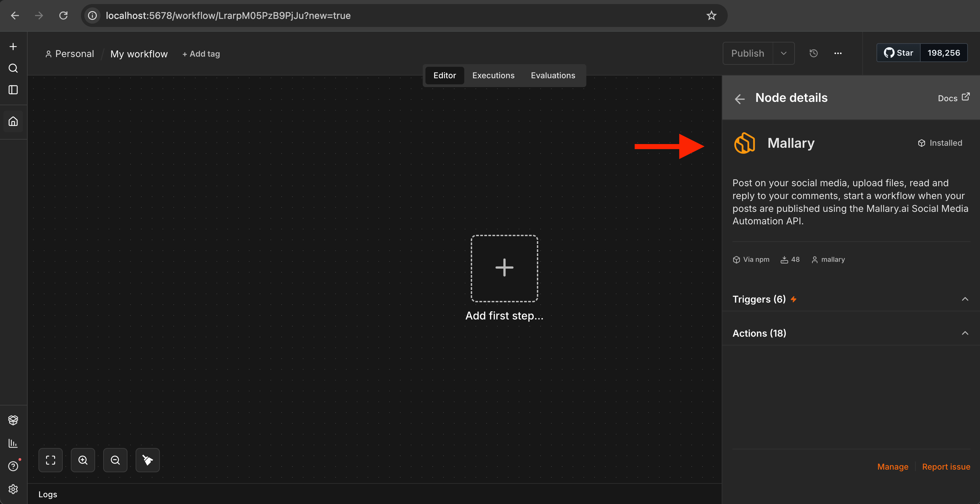
Task: Zoom out on the canvas
Action: point(115,460)
